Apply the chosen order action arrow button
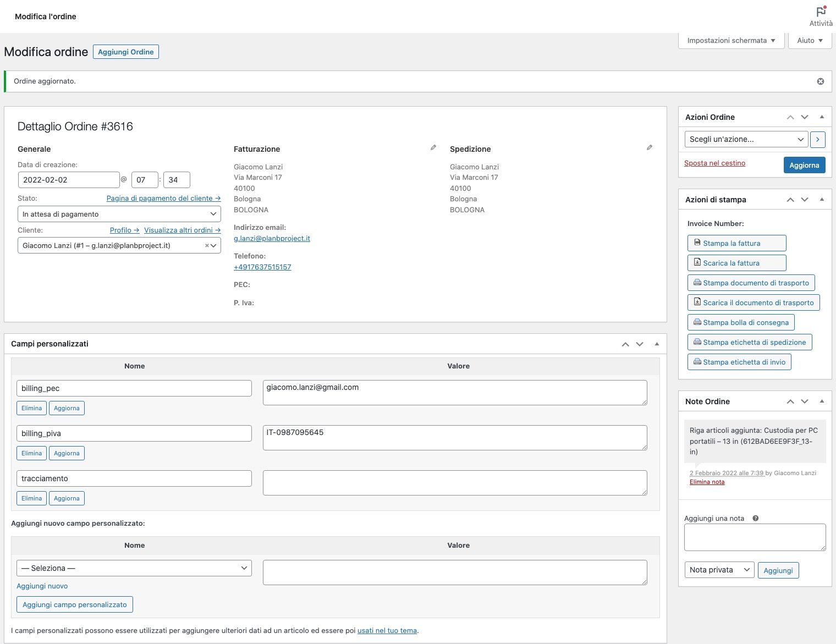Viewport: 836px width, 644px height. pos(818,139)
